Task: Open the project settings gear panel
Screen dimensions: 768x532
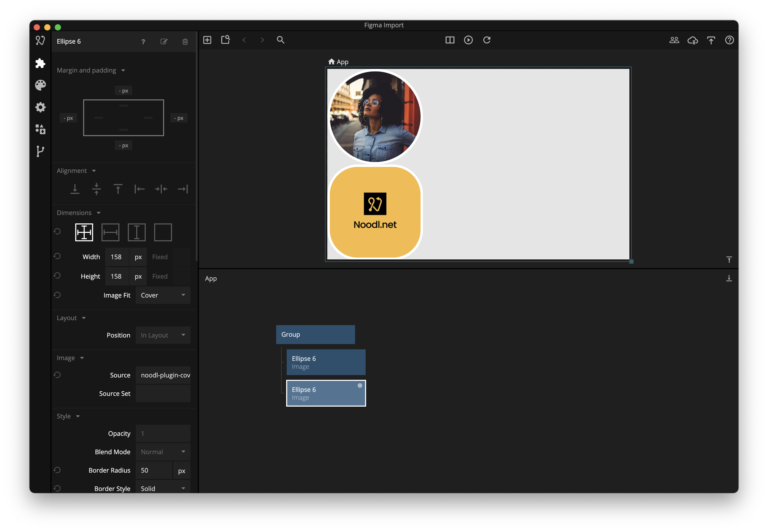Action: (40, 107)
